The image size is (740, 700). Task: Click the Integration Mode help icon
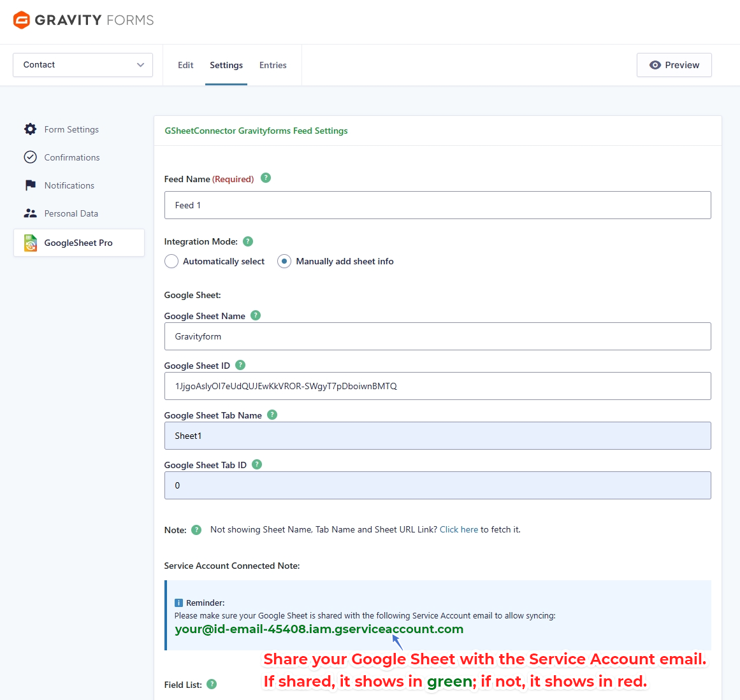pyautogui.click(x=247, y=241)
